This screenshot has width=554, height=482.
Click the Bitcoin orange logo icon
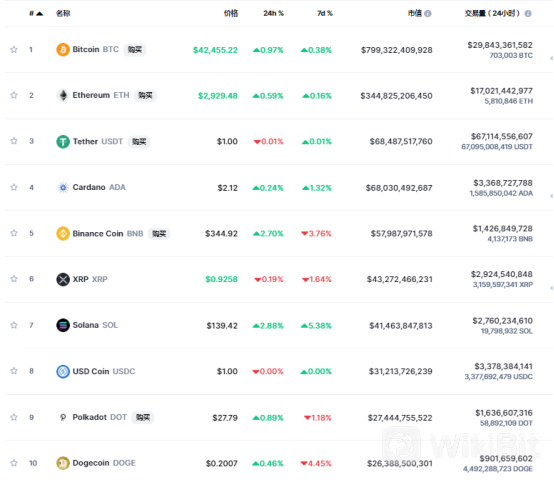point(63,49)
